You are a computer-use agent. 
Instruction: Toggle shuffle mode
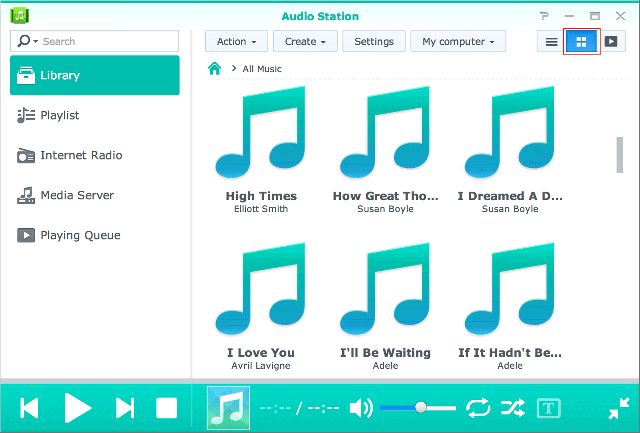pos(513,408)
